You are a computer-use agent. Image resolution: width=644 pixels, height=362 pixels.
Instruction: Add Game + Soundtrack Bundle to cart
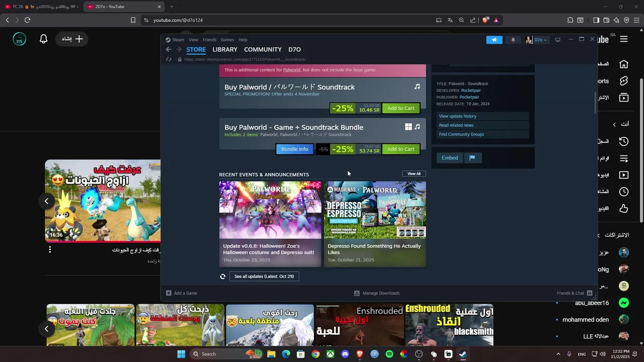(x=401, y=149)
